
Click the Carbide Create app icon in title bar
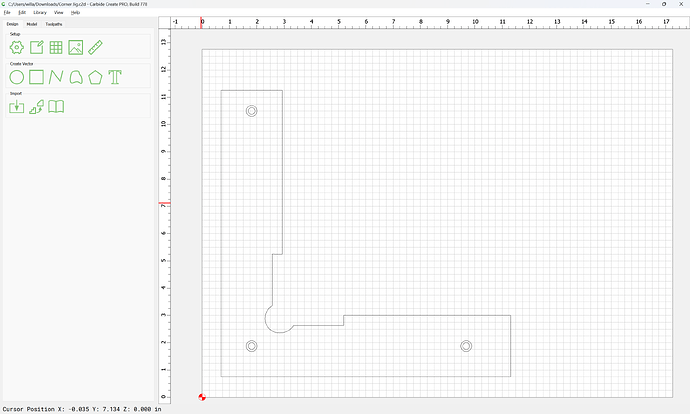[4, 4]
